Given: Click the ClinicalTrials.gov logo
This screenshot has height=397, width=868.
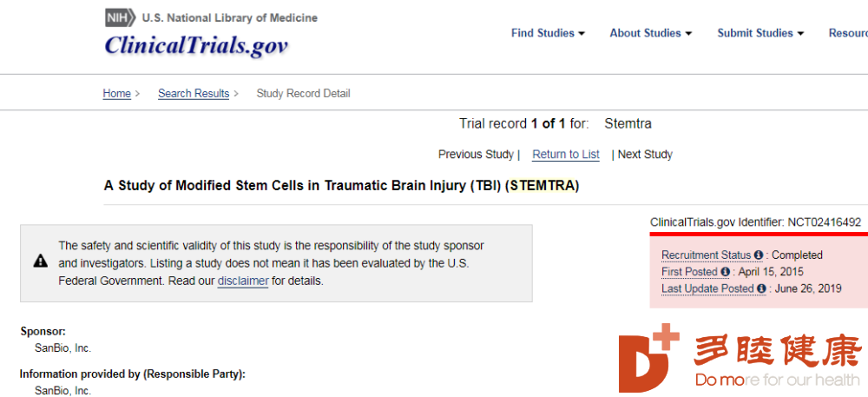Looking at the screenshot, I should pos(196,45).
